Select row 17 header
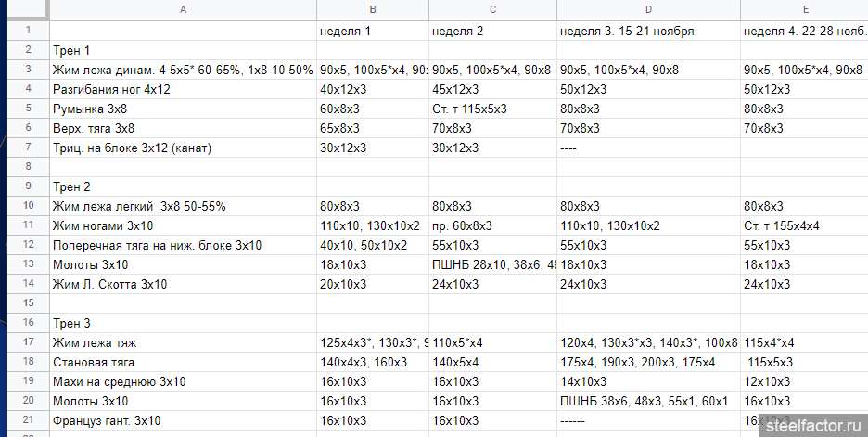The width and height of the screenshot is (868, 437). (24, 342)
